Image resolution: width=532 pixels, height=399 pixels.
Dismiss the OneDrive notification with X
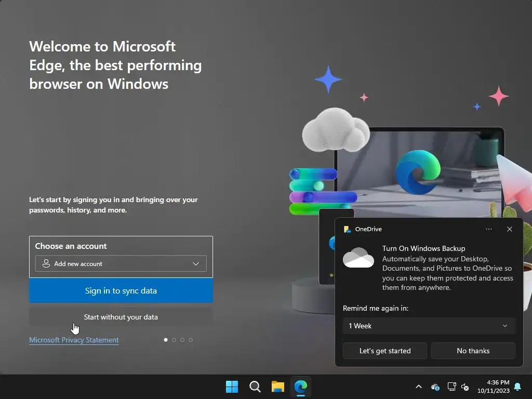point(510,229)
